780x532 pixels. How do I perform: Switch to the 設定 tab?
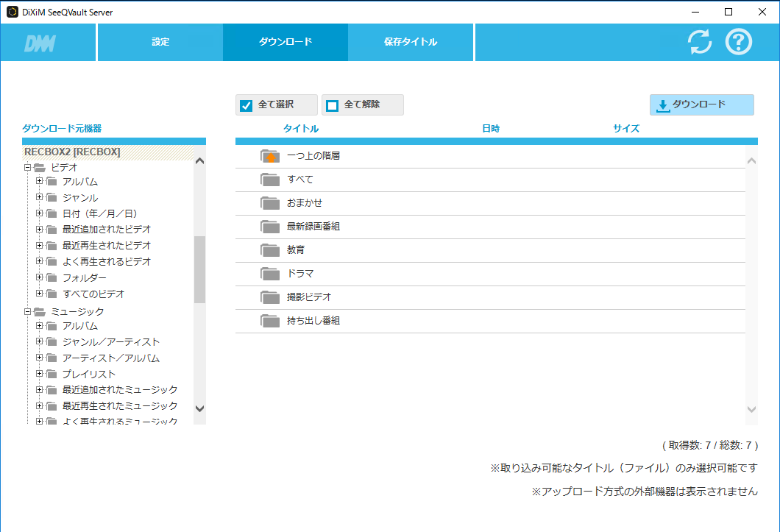click(x=160, y=42)
